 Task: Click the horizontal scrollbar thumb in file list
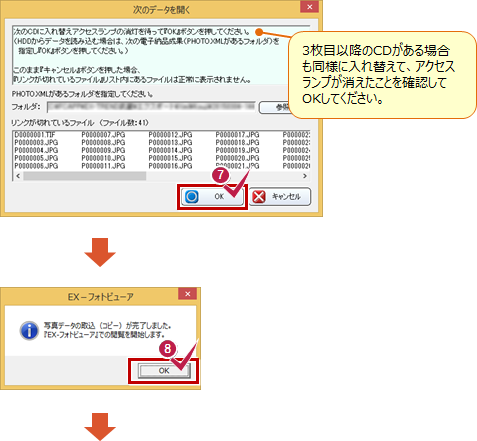click(85, 176)
